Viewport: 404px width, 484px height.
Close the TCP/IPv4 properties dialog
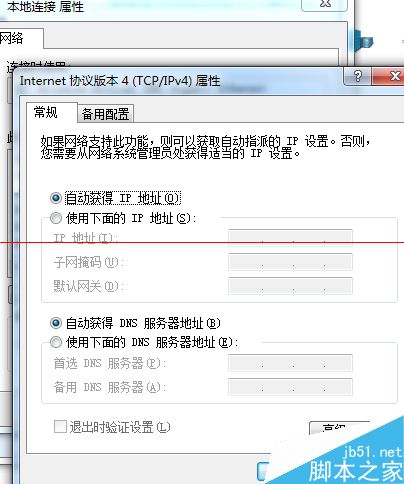click(389, 76)
